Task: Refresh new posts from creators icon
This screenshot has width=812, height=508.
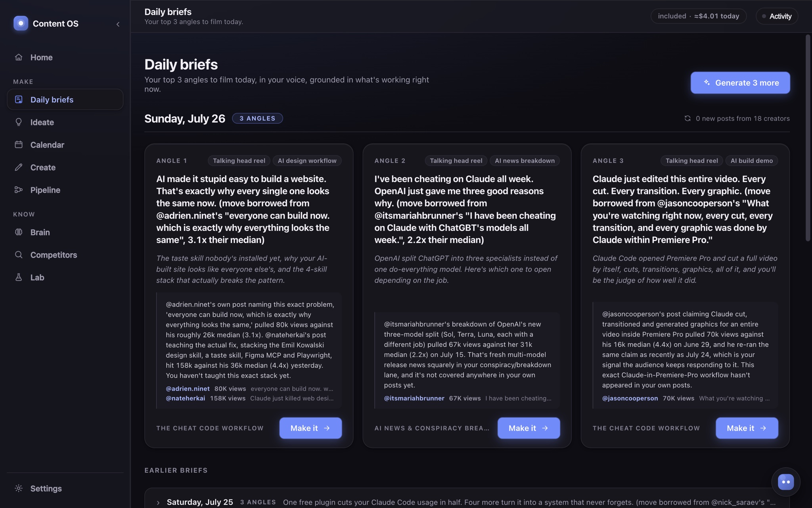Action: (688, 118)
